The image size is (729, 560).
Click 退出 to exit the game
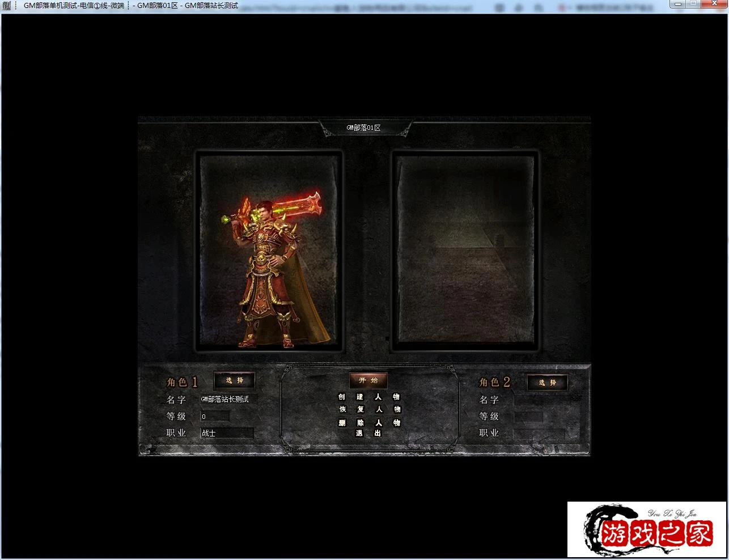click(368, 433)
